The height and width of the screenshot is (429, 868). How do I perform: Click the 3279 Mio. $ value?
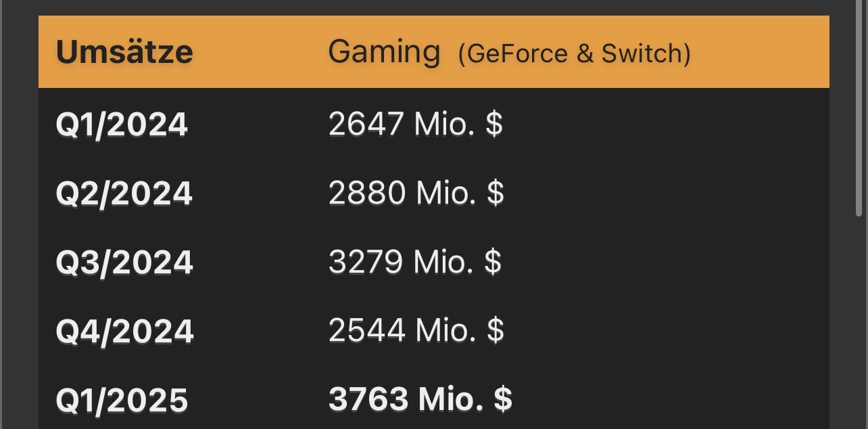pos(414,262)
